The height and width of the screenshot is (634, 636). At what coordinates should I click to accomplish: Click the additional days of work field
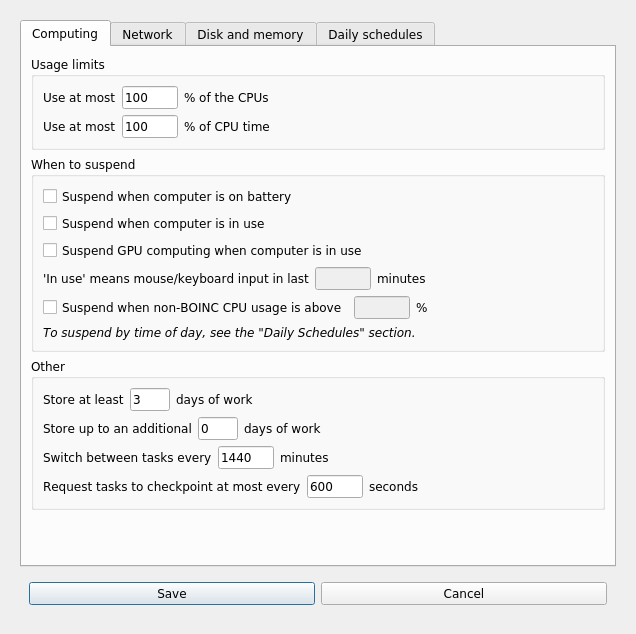[x=217, y=429]
